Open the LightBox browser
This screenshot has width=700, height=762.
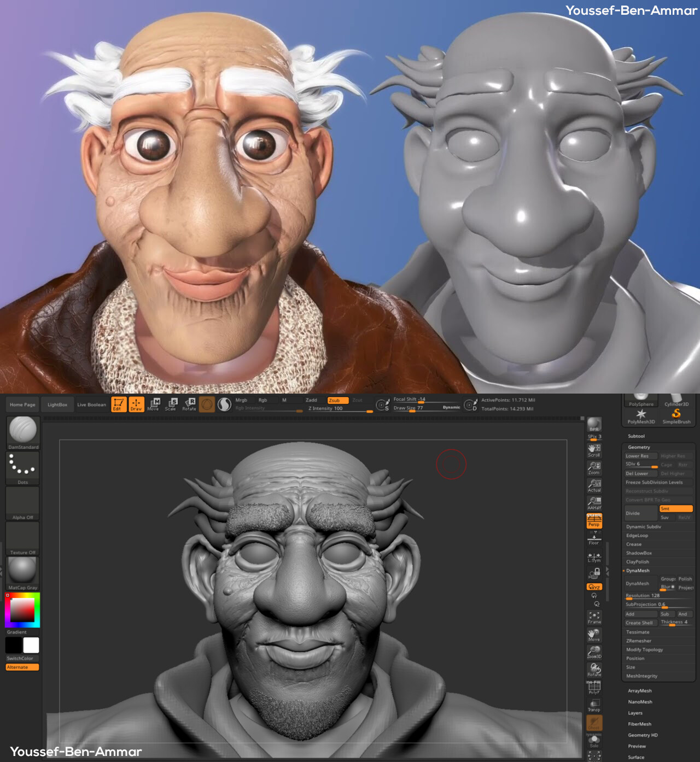(57, 404)
